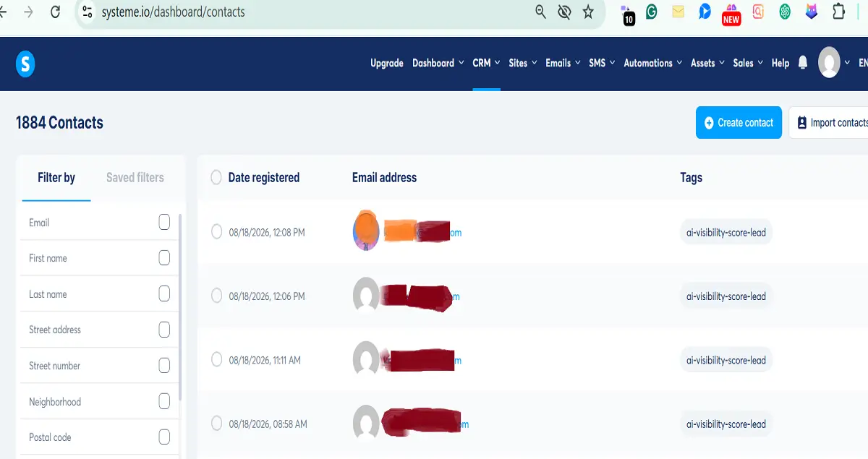The width and height of the screenshot is (868, 459).
Task: Tick the Street address filter checkbox
Action: coord(164,330)
